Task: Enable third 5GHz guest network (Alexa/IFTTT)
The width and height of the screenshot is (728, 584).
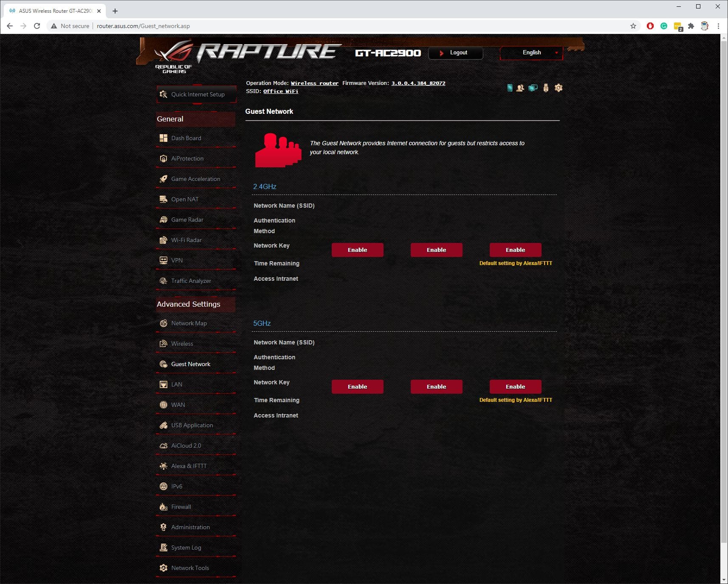Action: 515,387
